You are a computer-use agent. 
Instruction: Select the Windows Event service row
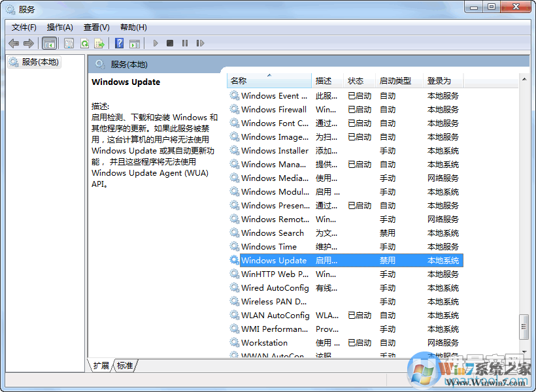pyautogui.click(x=345, y=95)
